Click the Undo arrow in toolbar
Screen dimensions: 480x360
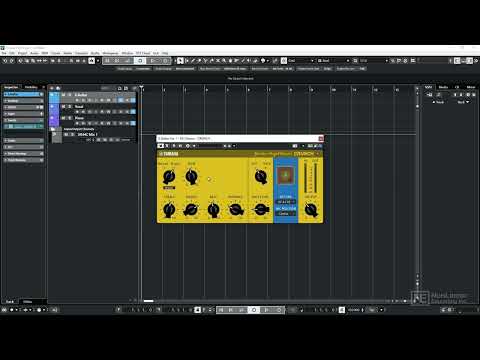point(5,61)
